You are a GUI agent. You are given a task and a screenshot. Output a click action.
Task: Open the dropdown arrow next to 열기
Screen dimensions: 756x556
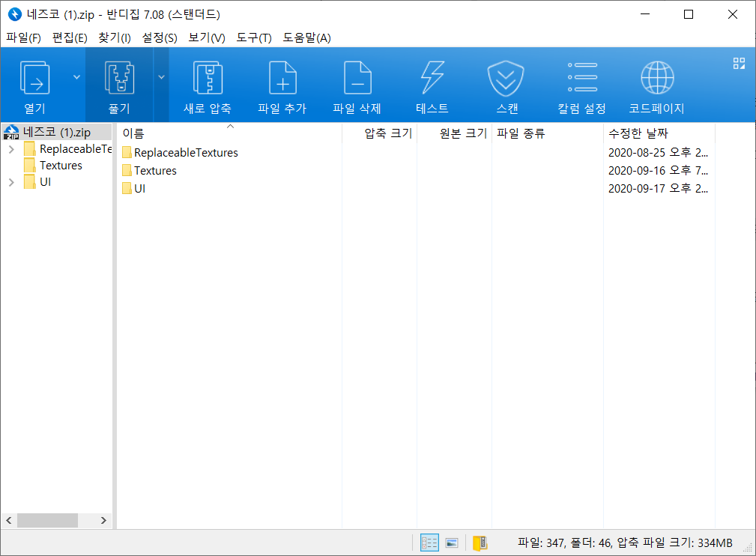[76, 76]
